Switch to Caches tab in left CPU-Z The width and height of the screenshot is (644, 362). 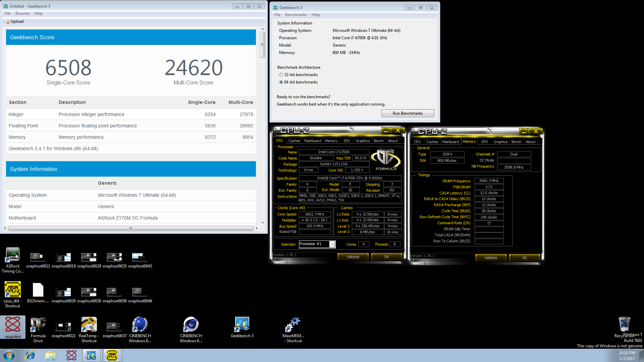click(x=294, y=141)
